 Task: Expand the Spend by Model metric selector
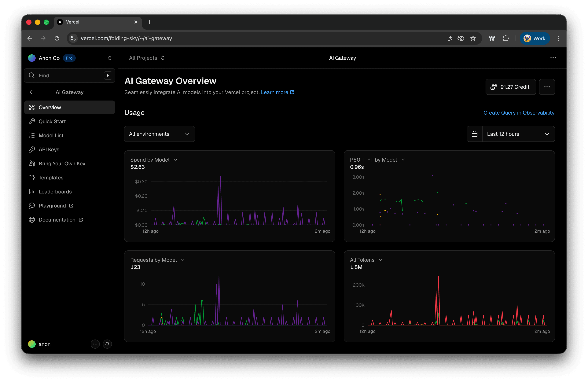tap(176, 160)
